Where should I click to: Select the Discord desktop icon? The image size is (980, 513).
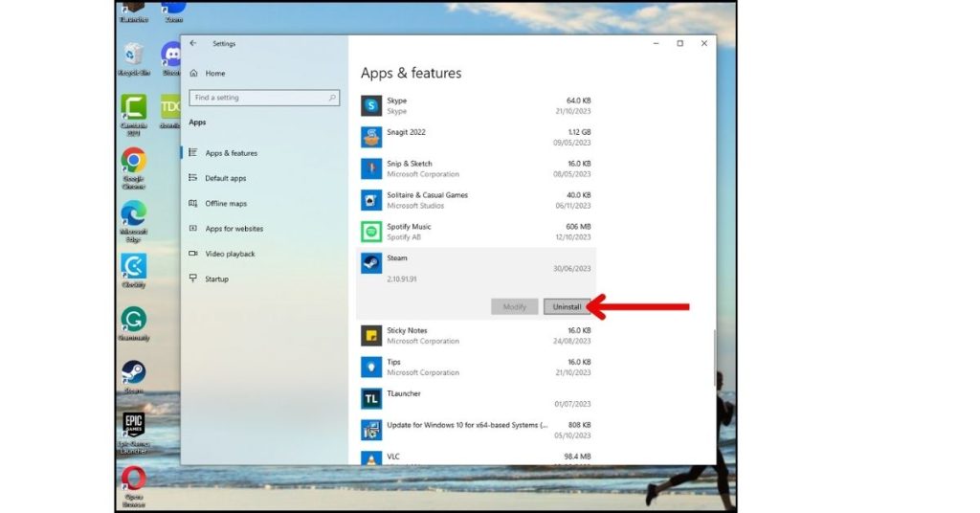click(172, 58)
